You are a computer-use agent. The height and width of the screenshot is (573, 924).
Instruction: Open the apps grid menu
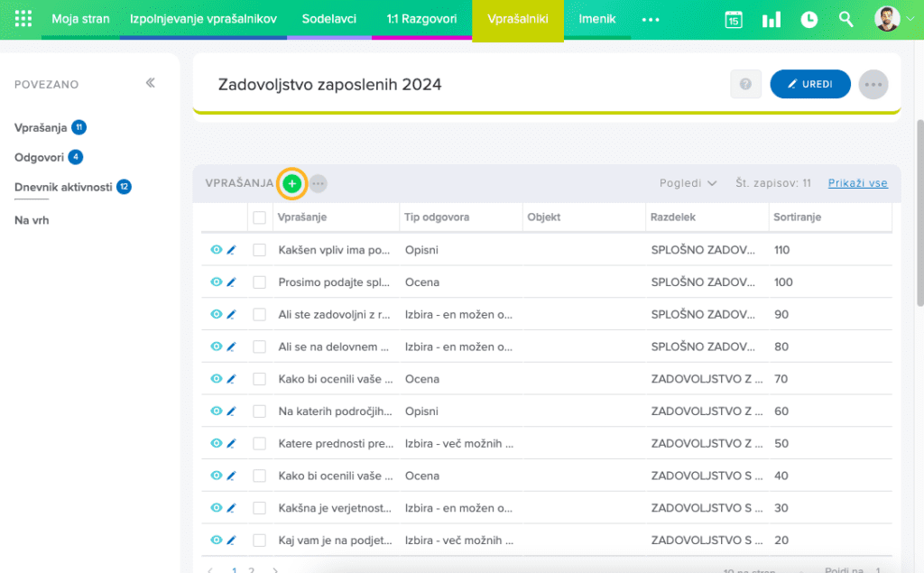click(23, 19)
